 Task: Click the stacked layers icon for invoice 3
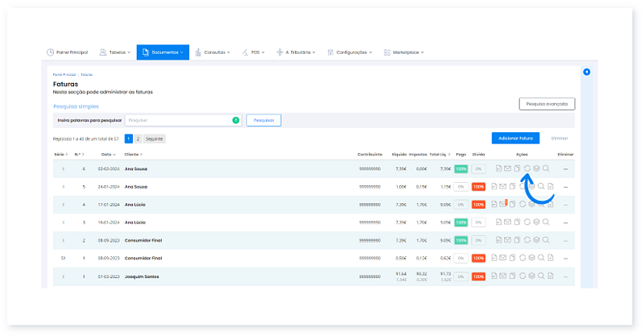pyautogui.click(x=536, y=222)
